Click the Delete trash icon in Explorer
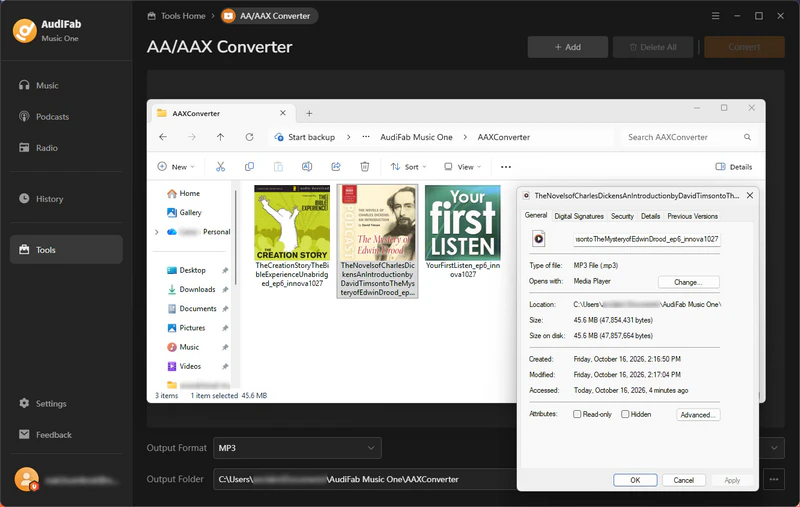 tap(365, 167)
